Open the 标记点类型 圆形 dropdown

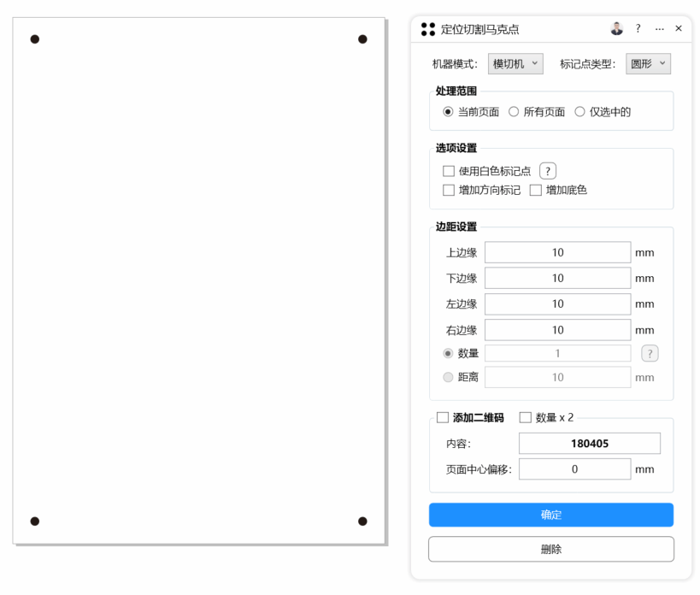[649, 64]
